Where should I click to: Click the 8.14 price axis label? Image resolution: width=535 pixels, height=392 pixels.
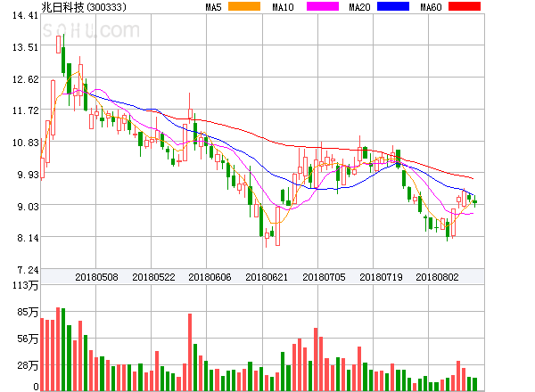[x=28, y=238]
